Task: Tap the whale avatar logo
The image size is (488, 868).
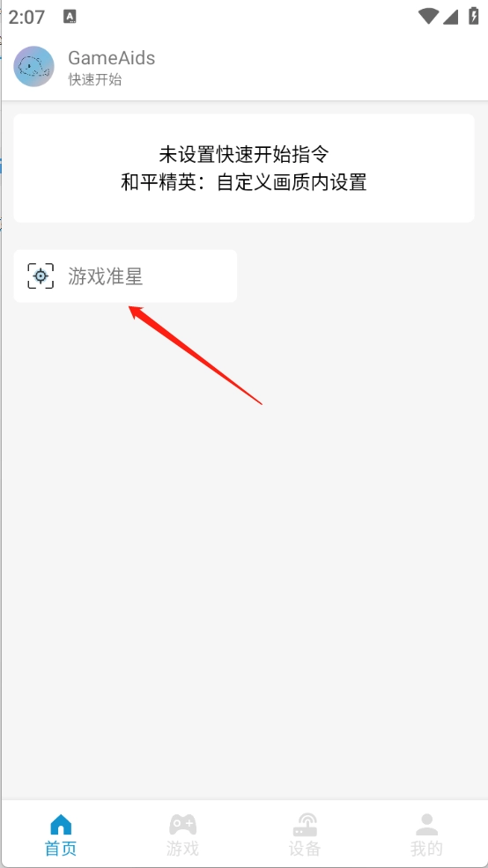Action: [x=33, y=66]
